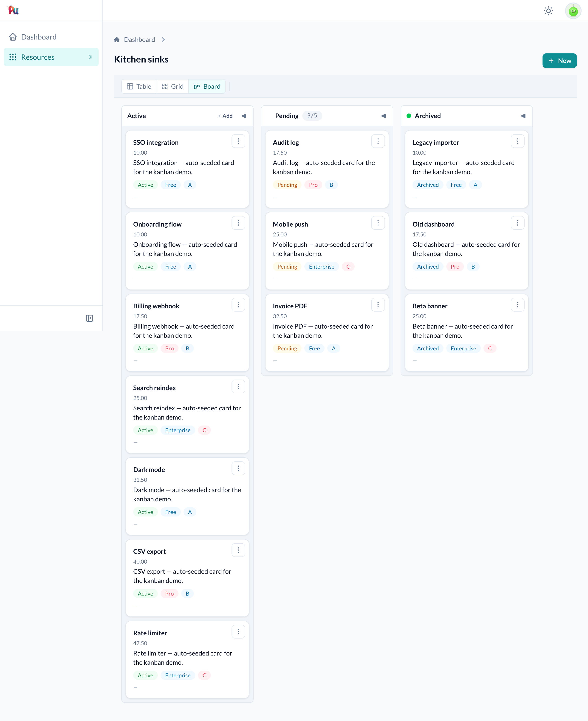Expand the Resources chevron in sidebar
The height and width of the screenshot is (721, 588).
(90, 57)
